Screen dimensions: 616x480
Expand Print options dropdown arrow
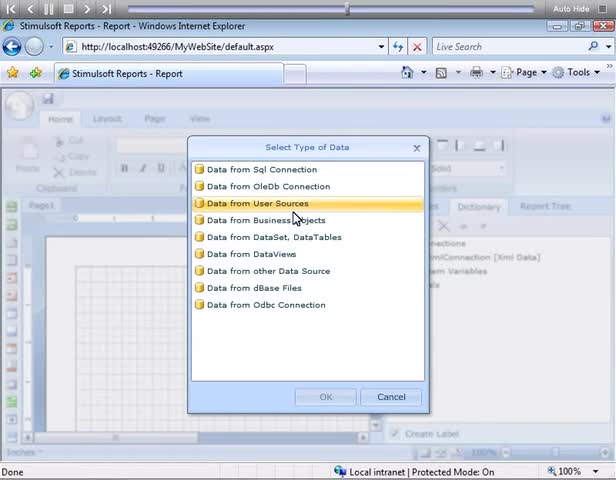click(493, 72)
